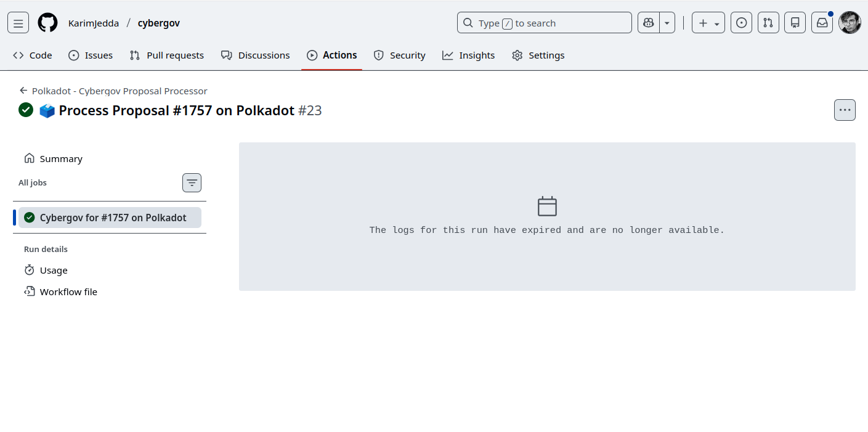This screenshot has height=432, width=868.
Task: Open the issues icon in header
Action: coord(741,23)
